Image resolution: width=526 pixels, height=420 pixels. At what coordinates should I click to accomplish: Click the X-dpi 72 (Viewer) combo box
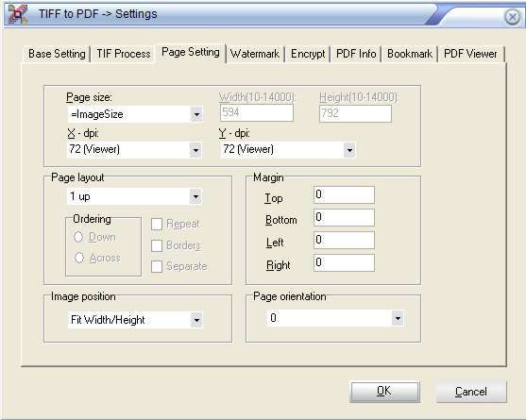(134, 149)
